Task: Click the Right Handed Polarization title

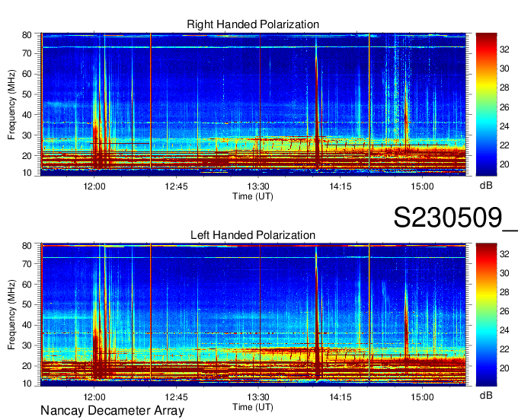Action: (253, 24)
